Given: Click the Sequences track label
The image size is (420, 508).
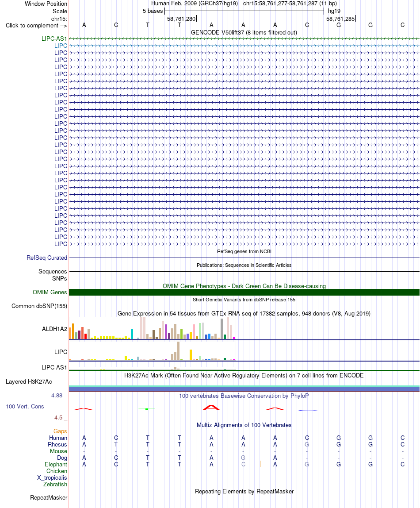Looking at the screenshot, I should [53, 271].
